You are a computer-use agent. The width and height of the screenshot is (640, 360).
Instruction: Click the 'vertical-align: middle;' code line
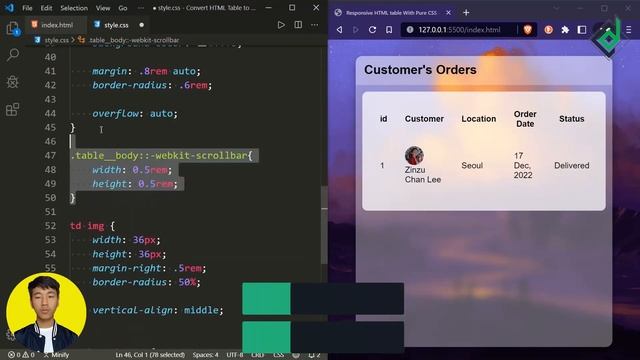point(158,310)
